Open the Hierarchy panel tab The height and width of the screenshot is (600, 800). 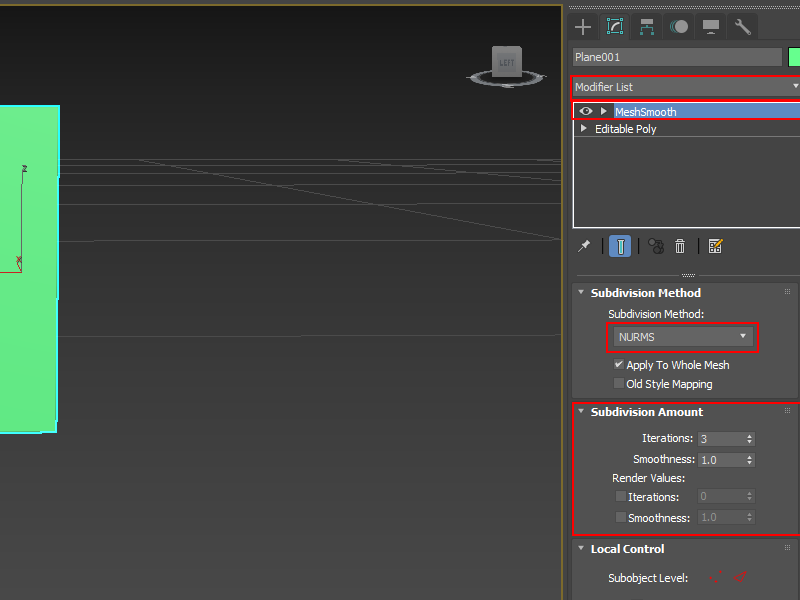[x=647, y=27]
